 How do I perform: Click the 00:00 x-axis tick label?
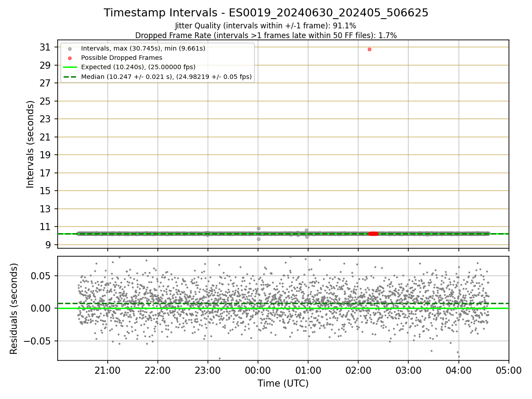[258, 371]
